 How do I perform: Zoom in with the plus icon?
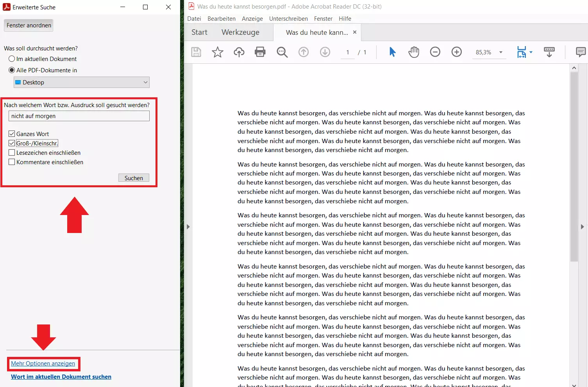(x=457, y=52)
